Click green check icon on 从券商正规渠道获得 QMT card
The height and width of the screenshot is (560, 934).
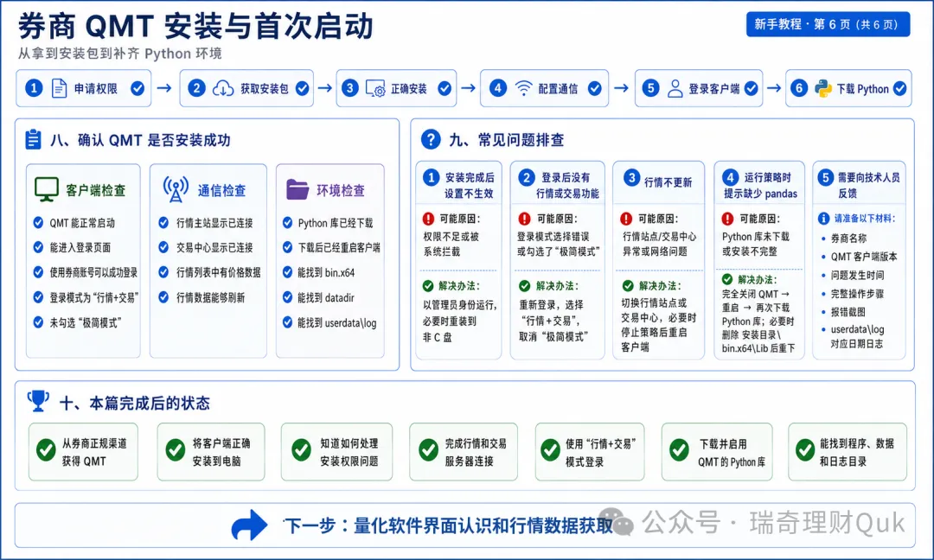pos(46,450)
